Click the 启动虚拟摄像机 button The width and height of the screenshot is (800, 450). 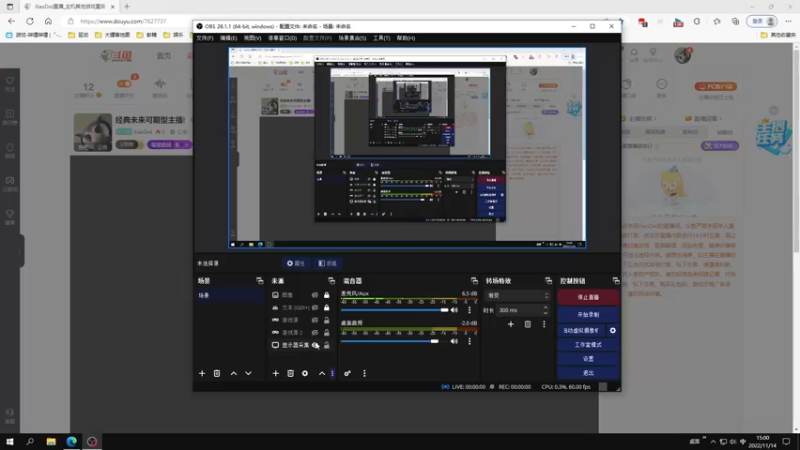click(x=581, y=331)
